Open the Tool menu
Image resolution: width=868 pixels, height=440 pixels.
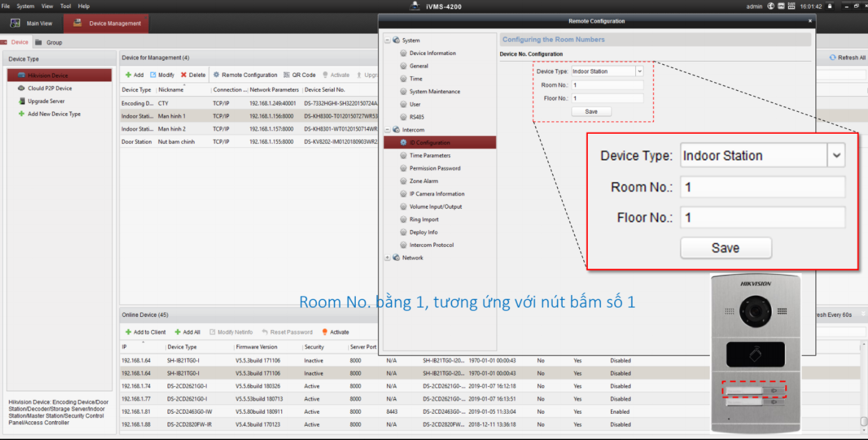(65, 6)
